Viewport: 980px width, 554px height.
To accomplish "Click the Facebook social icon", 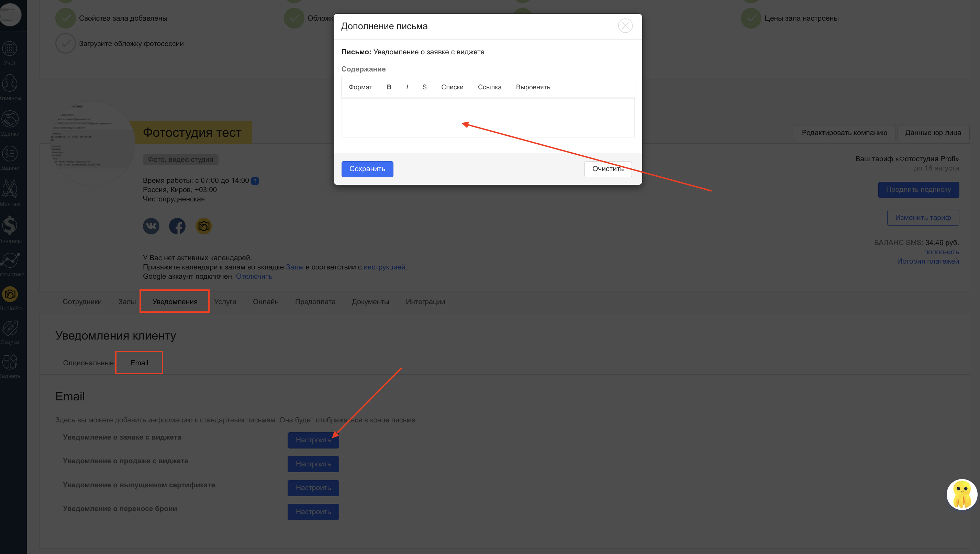I will pos(177,226).
